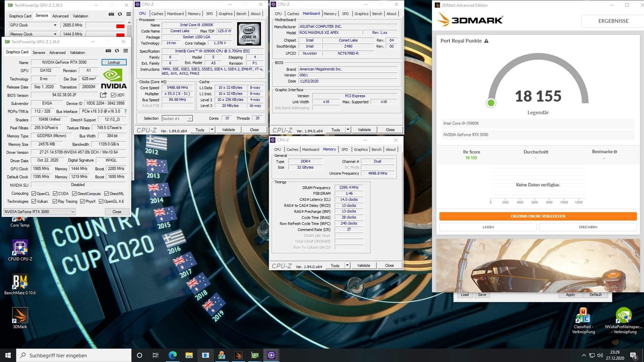This screenshot has height=362, width=644.
Task: Click the 3DMark icon in the taskbar
Action: (x=238, y=355)
